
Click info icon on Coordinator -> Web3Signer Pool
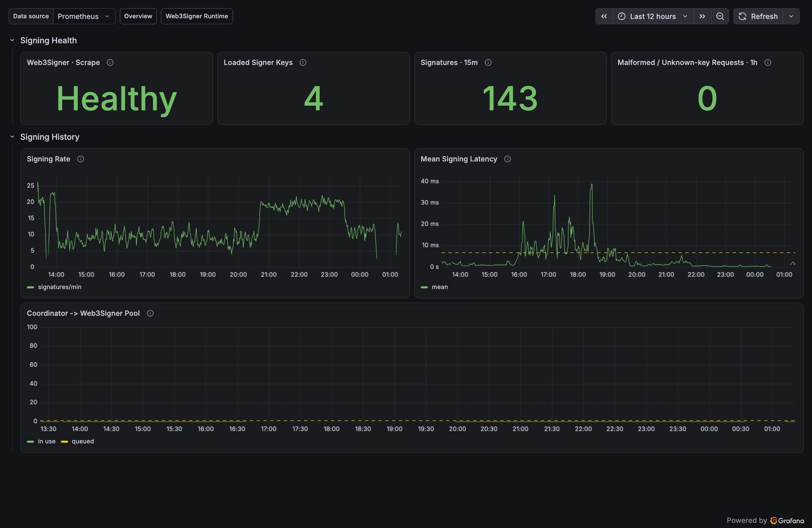(150, 313)
